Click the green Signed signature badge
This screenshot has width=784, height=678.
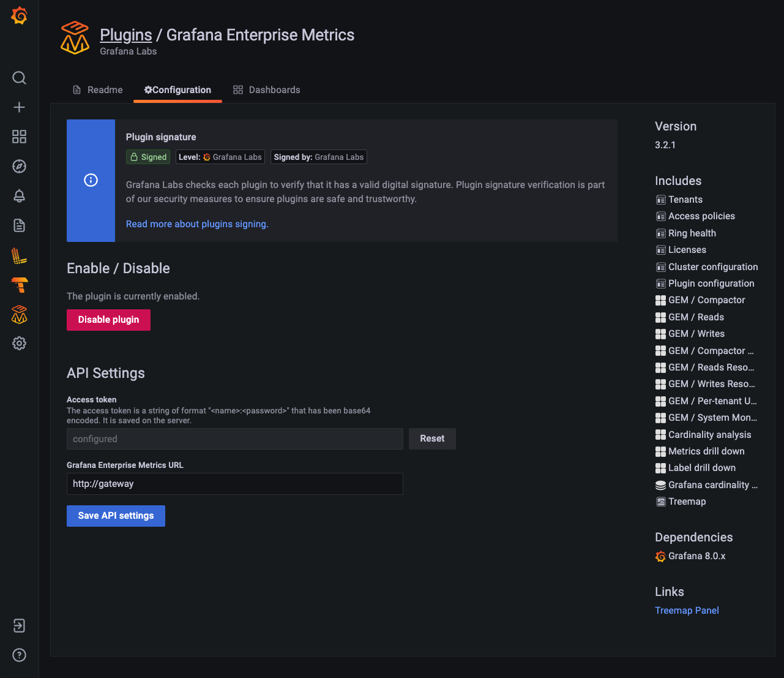[147, 157]
